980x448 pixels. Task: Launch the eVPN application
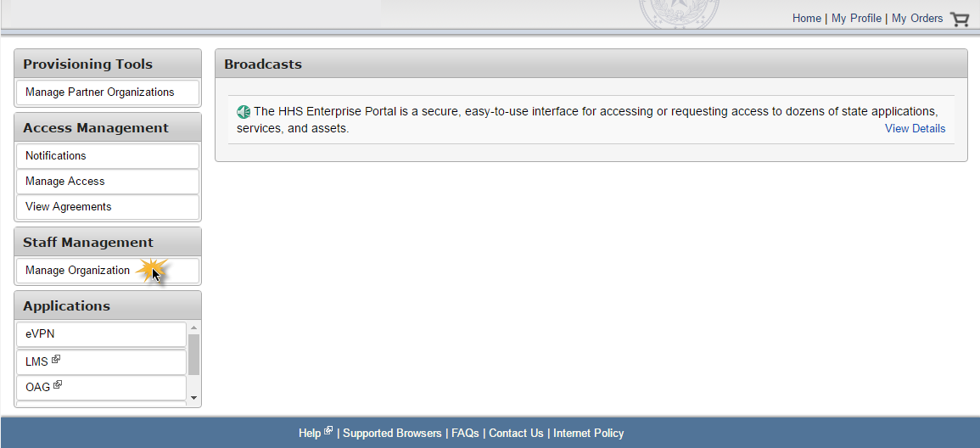[x=101, y=334]
